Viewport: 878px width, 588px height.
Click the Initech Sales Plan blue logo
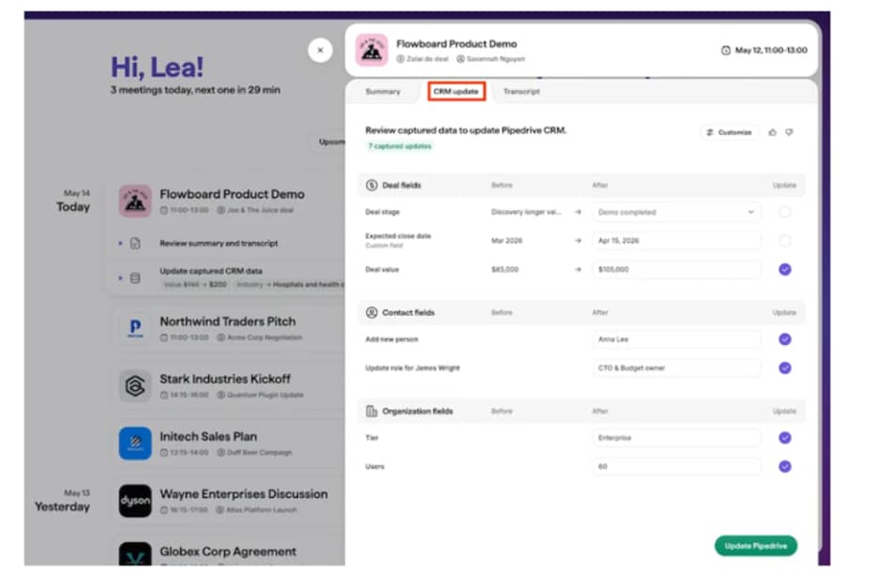[x=135, y=444]
